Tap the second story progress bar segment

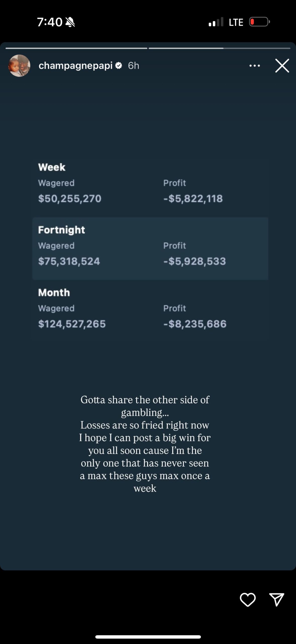tap(219, 48)
